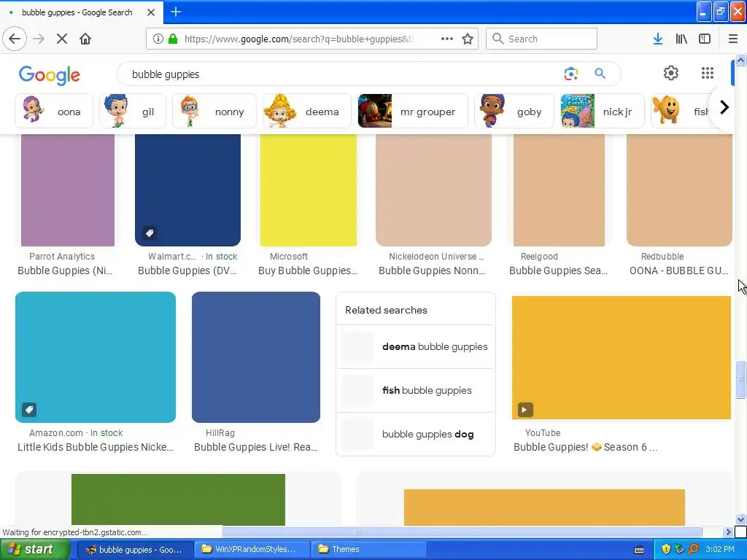Image resolution: width=747 pixels, height=560 pixels.
Task: Stop loading the page with the X button
Action: (x=62, y=39)
